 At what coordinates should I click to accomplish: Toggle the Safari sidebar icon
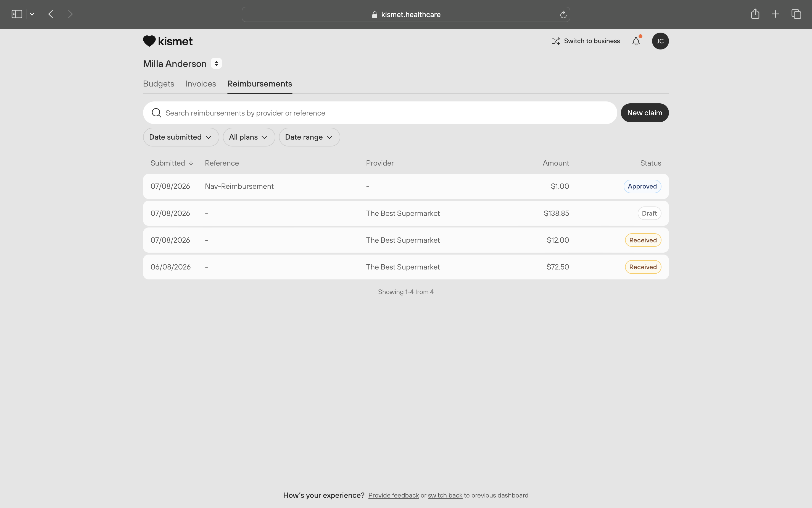coord(17,14)
